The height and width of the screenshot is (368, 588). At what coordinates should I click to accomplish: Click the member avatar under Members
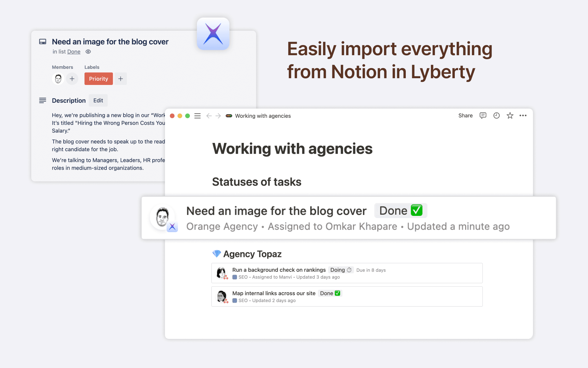coord(58,79)
